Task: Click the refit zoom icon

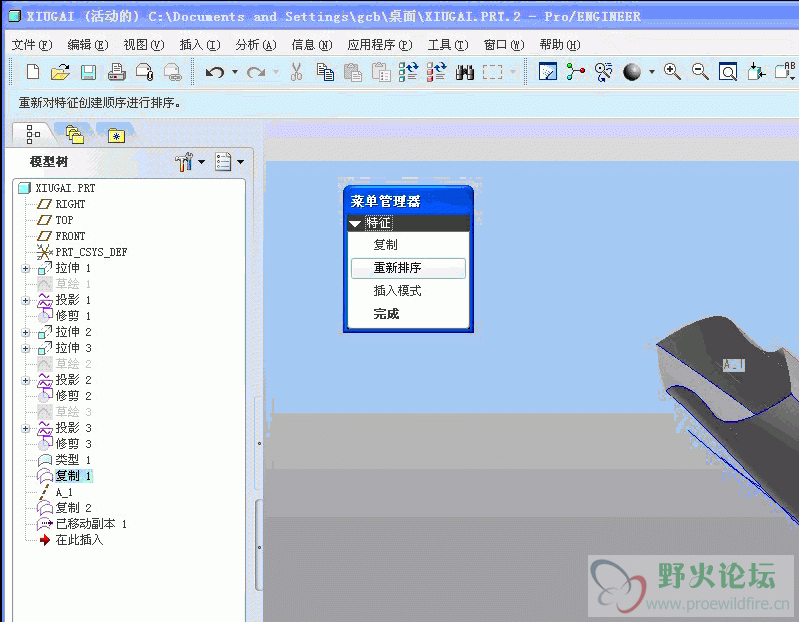Action: 728,72
